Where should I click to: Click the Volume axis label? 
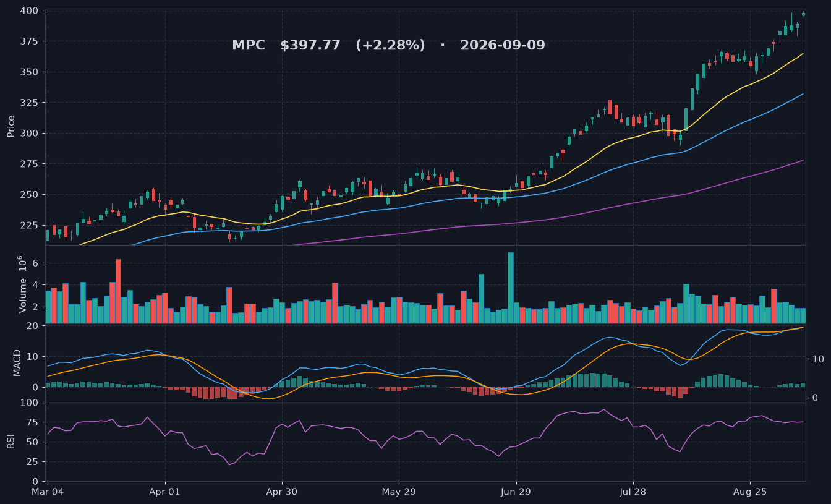point(23,284)
